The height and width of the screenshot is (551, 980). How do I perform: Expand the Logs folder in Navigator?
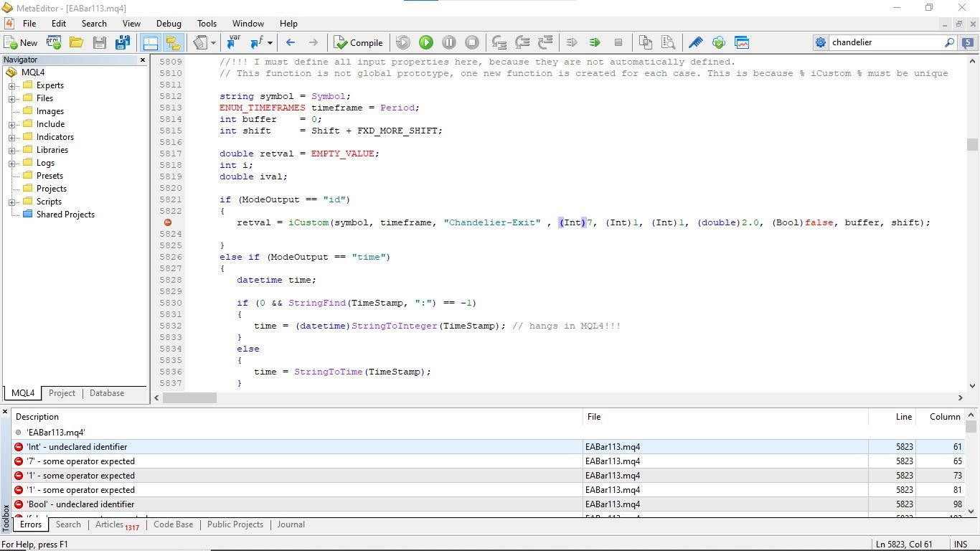(x=12, y=163)
